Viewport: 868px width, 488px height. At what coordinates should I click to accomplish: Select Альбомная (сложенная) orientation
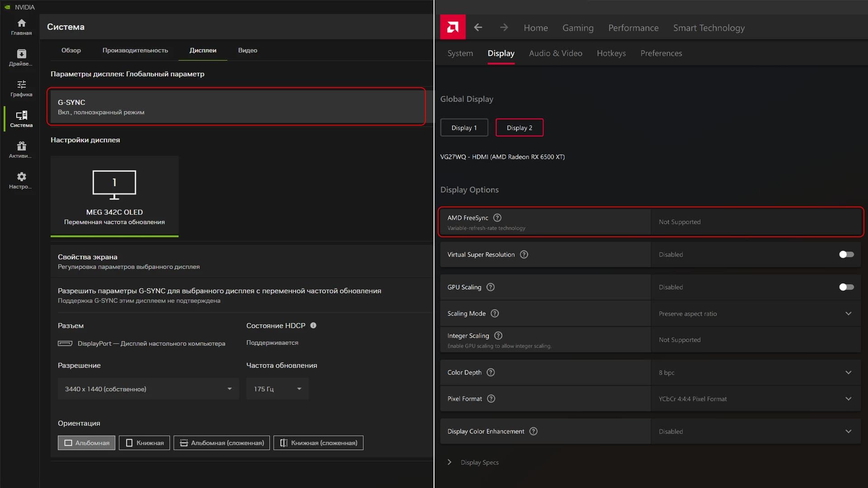222,443
